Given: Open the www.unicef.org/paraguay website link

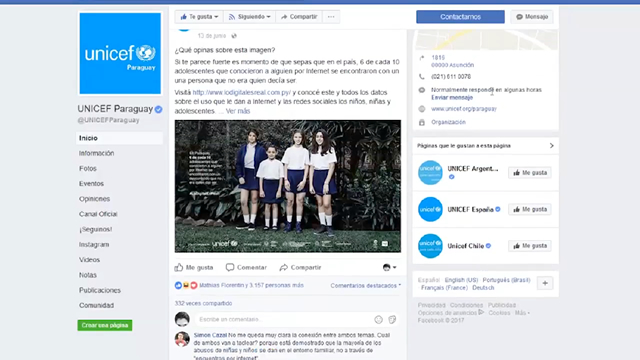Looking at the screenshot, I should pyautogui.click(x=464, y=109).
